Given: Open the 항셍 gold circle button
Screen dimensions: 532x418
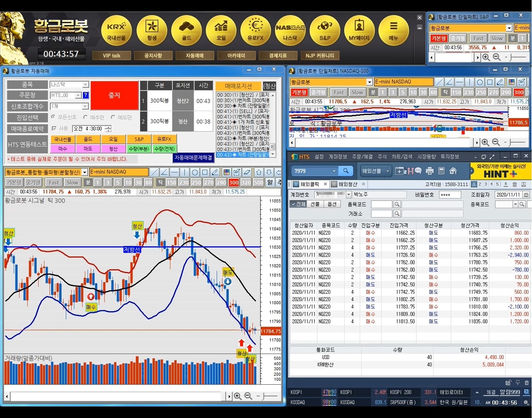Looking at the screenshot, I should tap(152, 31).
